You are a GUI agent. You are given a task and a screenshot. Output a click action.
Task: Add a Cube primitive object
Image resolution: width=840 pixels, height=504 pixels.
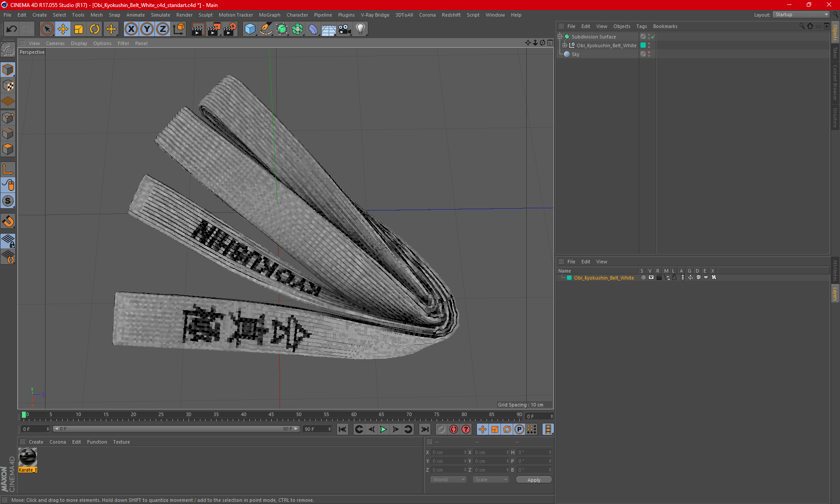pos(250,29)
